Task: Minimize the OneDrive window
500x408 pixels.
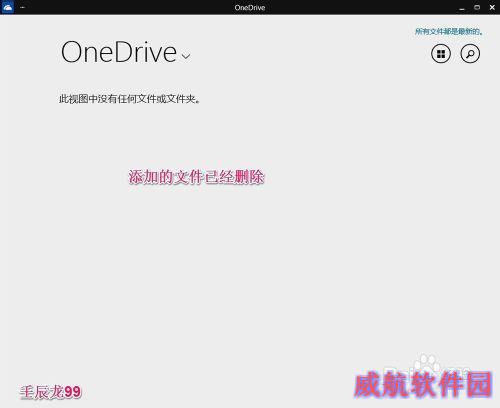Action: click(462, 8)
